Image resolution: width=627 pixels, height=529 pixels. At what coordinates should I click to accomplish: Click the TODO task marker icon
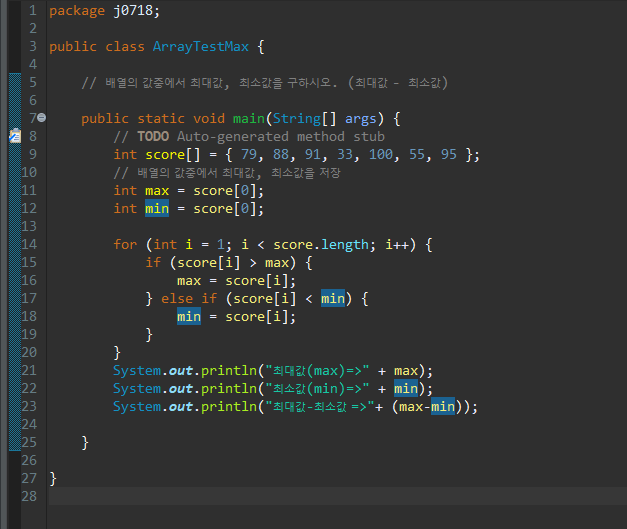click(15, 136)
